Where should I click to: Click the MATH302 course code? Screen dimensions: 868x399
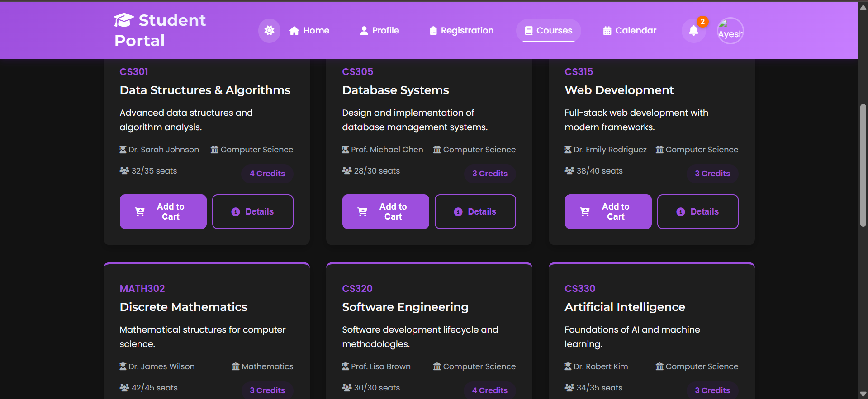pyautogui.click(x=142, y=288)
